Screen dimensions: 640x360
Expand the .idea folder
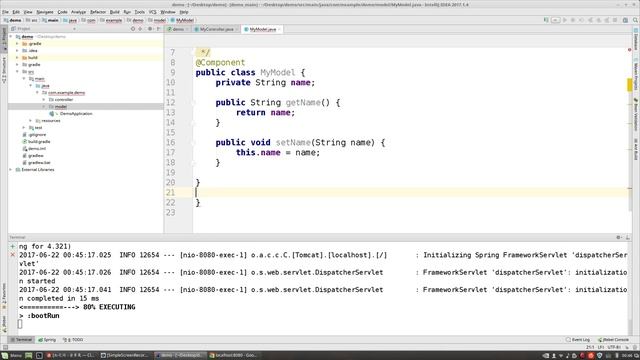(17, 51)
